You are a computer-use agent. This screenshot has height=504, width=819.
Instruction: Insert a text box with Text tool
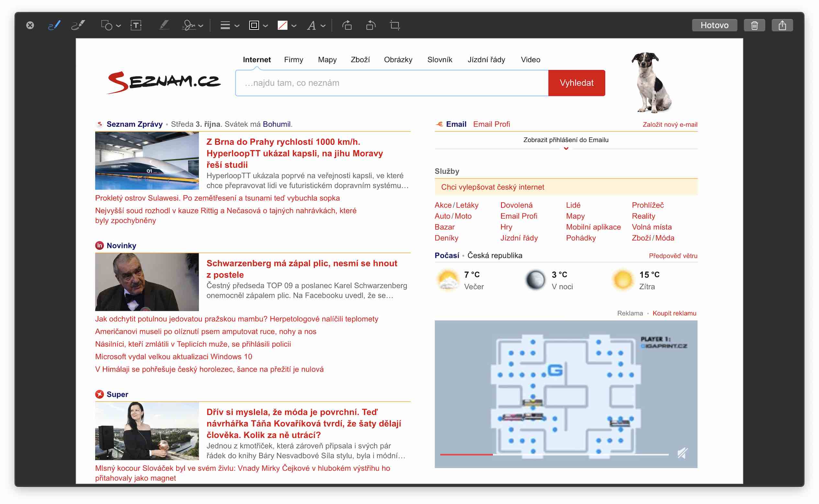pos(136,25)
